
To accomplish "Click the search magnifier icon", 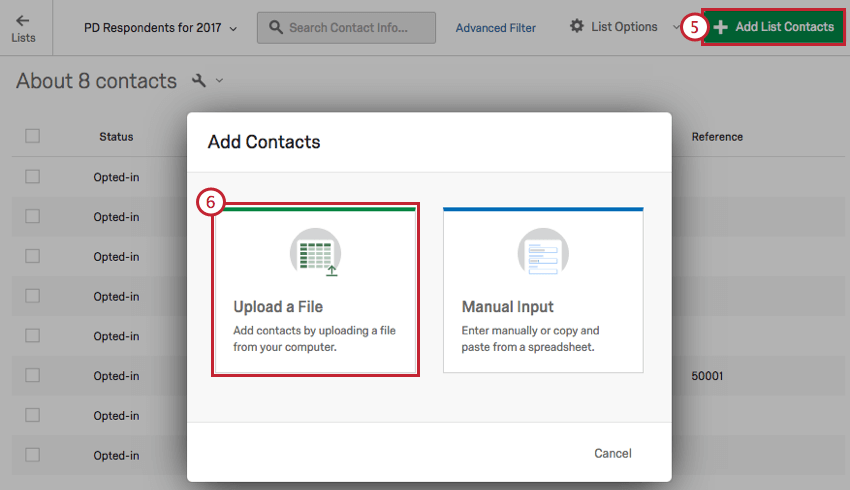I will pyautogui.click(x=275, y=28).
